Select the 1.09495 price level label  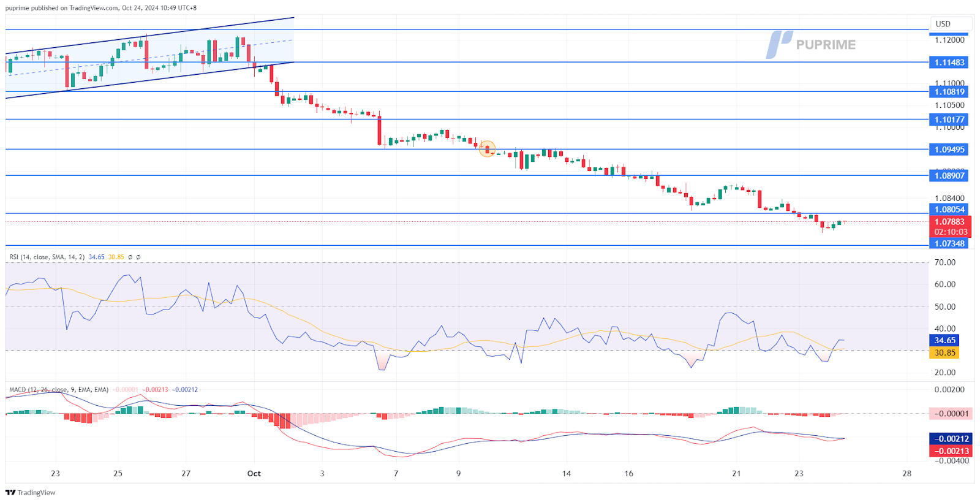coord(949,150)
